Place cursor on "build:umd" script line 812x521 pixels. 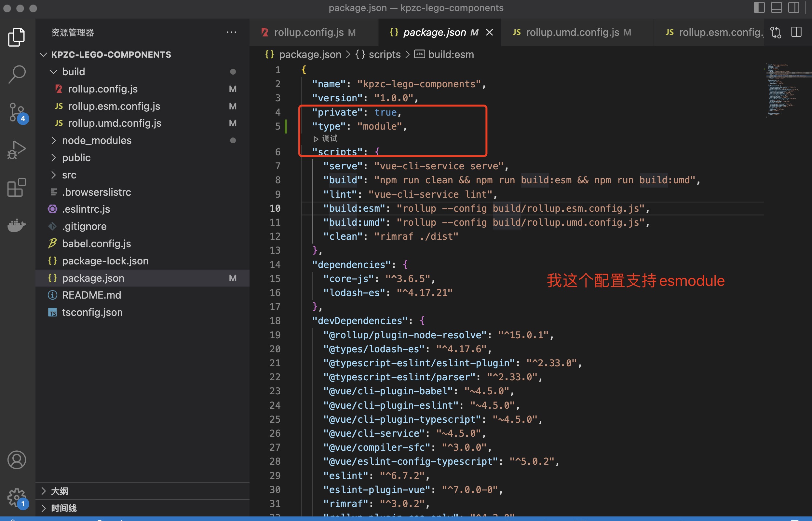[x=486, y=223]
